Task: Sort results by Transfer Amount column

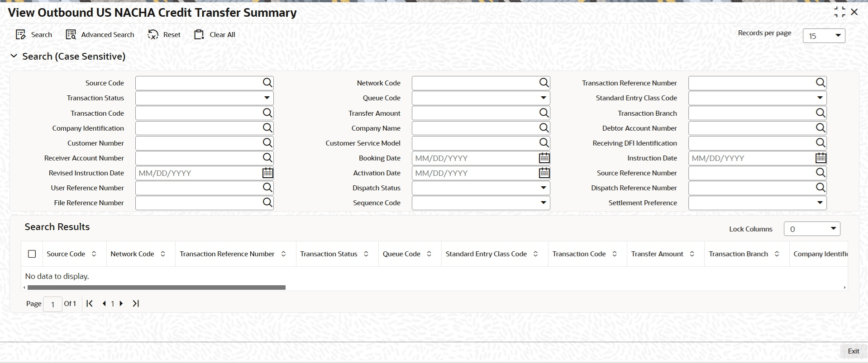Action: click(692, 254)
